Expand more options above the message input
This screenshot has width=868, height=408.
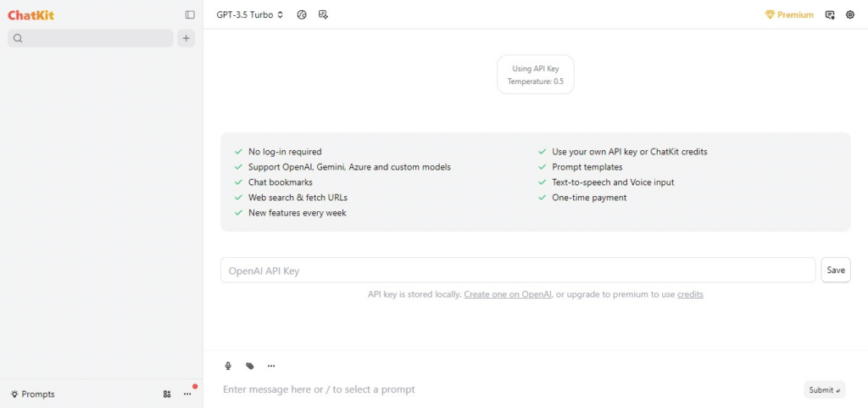[271, 366]
